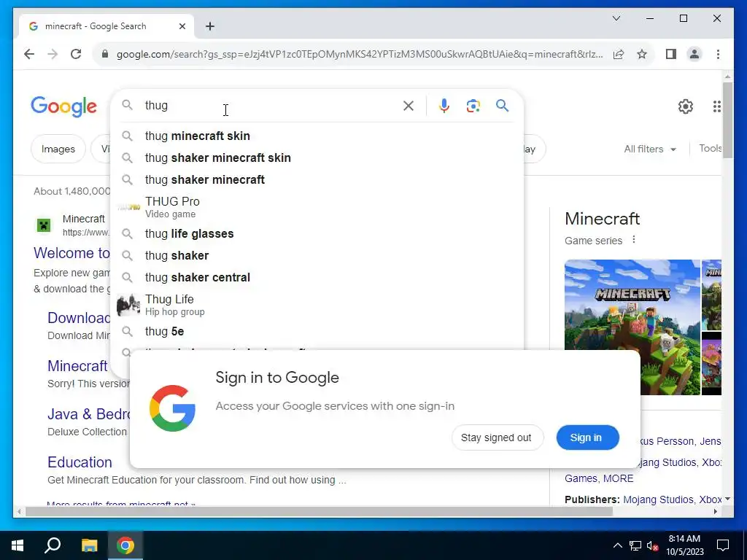Viewport: 747px width, 560px height.
Task: Click the Thug Life suggestion thumbnail
Action: click(x=128, y=305)
